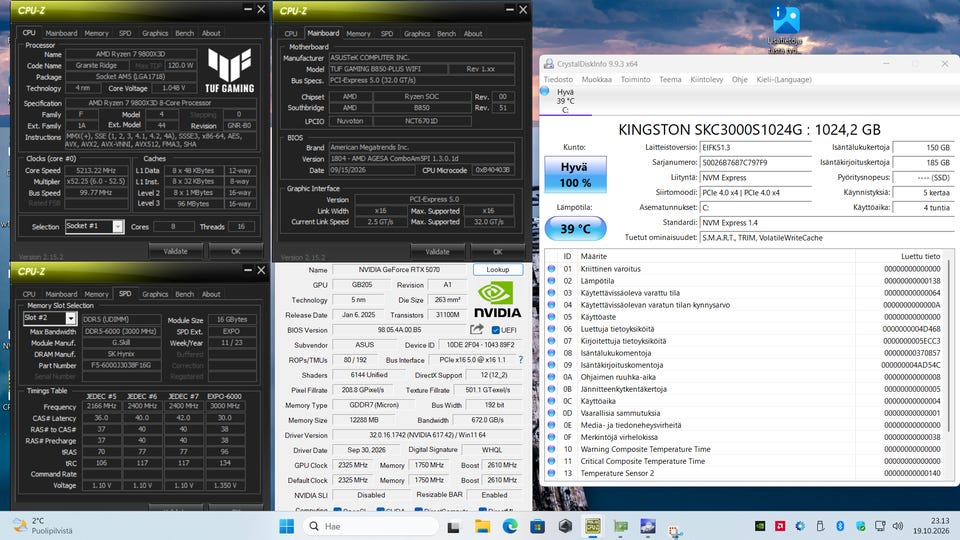The height and width of the screenshot is (540, 960).
Task: Click the network tray icon
Action: (x=880, y=526)
